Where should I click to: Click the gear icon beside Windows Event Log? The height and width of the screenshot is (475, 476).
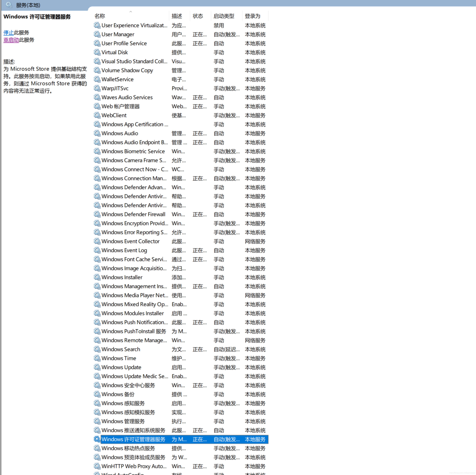click(97, 250)
